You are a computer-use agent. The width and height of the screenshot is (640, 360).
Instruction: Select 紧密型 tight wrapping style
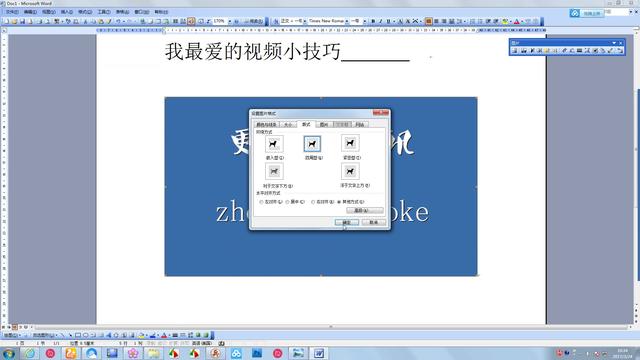click(x=350, y=143)
